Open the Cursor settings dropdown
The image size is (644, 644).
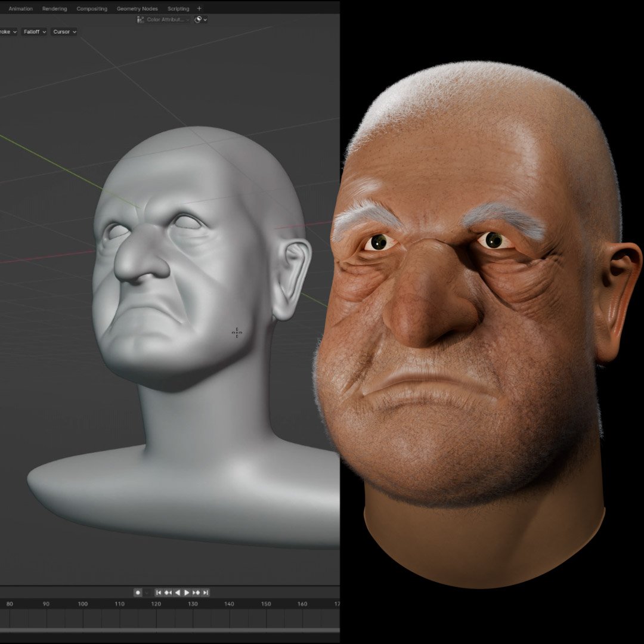64,32
